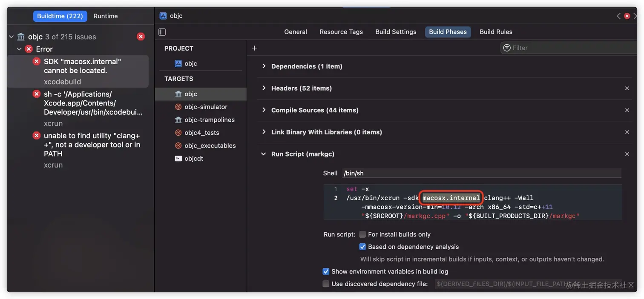Delete the Headers build phase
644x299 pixels.
[x=627, y=88]
